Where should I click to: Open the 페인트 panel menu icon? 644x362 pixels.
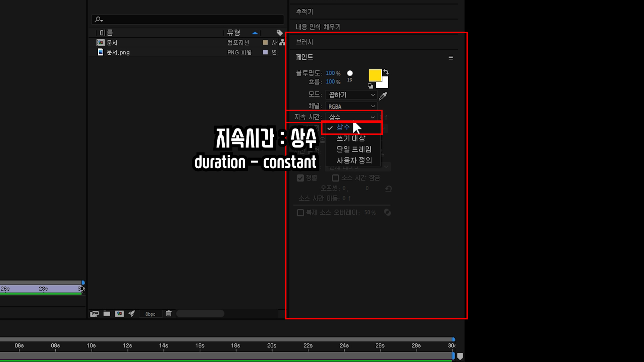pos(451,58)
